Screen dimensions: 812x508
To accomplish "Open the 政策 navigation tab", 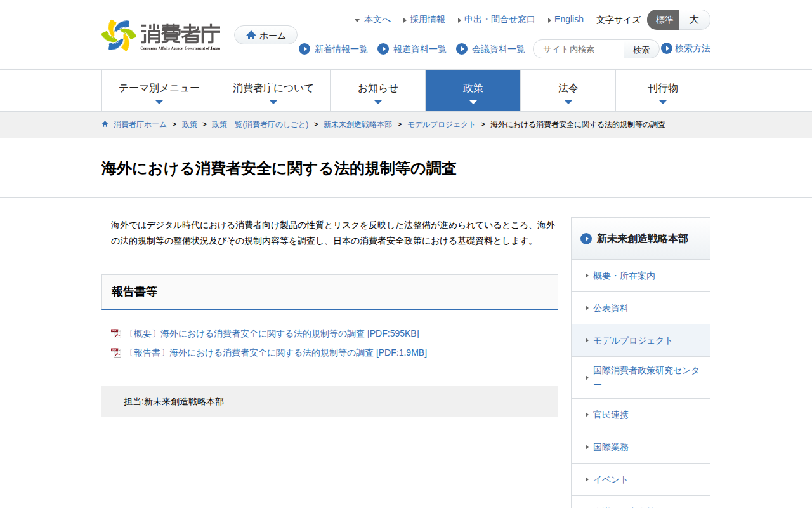I will tap(473, 91).
